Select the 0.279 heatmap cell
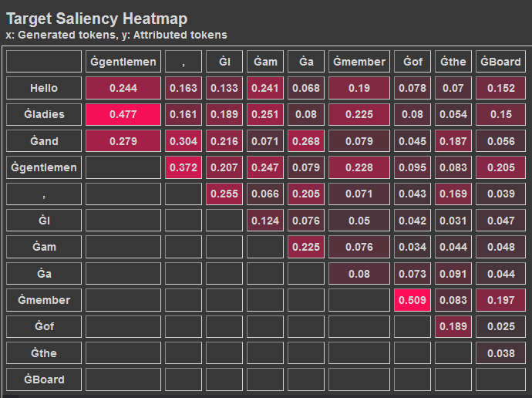 [x=123, y=141]
